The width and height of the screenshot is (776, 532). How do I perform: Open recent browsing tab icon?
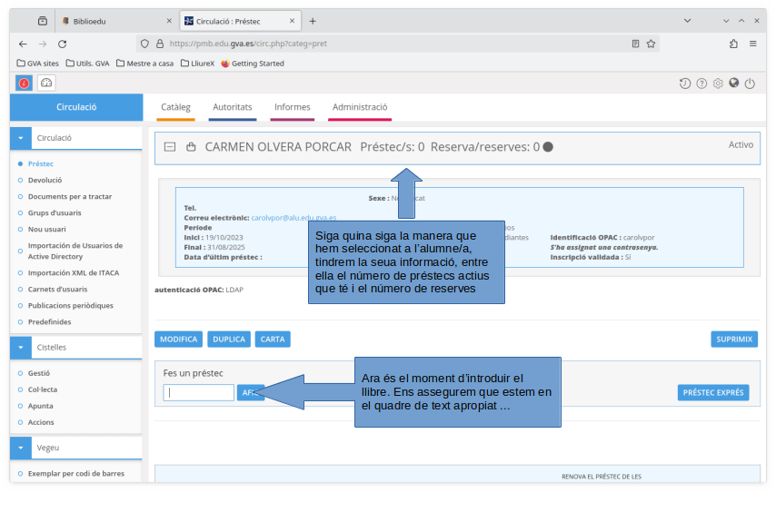pos(43,21)
